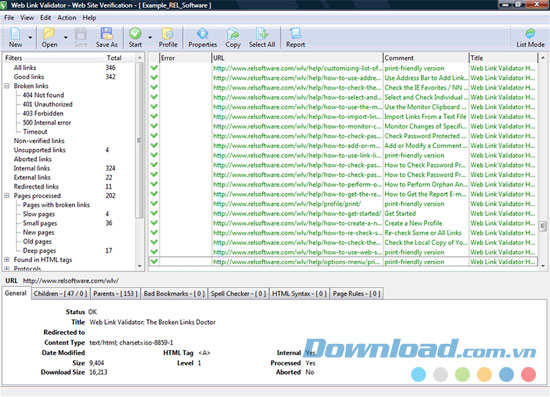Open the Page Rules - [0] tab
The width and height of the screenshot is (550, 397).
tap(356, 294)
